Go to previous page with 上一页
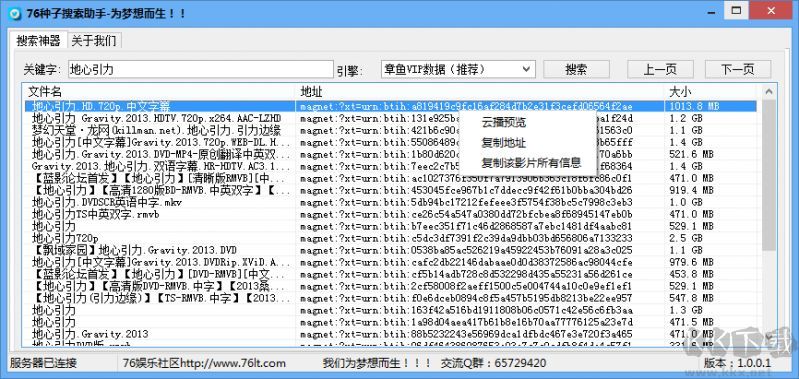Viewport: 799px width, 379px height. click(660, 70)
